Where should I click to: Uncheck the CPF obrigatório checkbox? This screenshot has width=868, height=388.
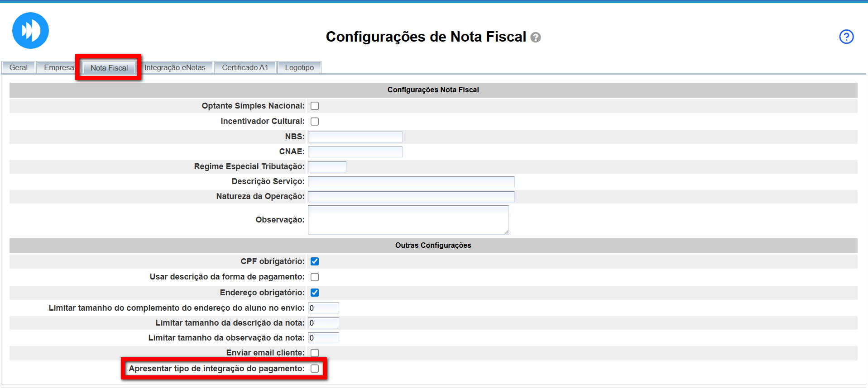[315, 261]
